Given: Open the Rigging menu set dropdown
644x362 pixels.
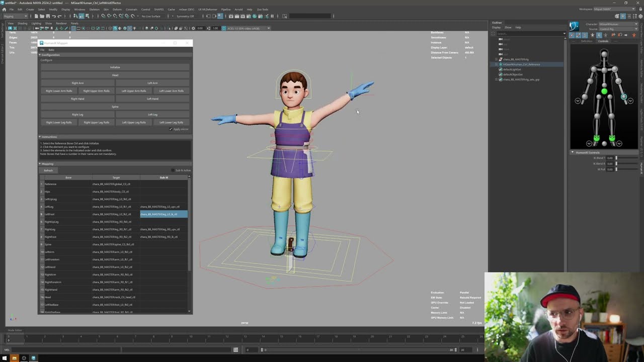Looking at the screenshot, I should point(17,16).
